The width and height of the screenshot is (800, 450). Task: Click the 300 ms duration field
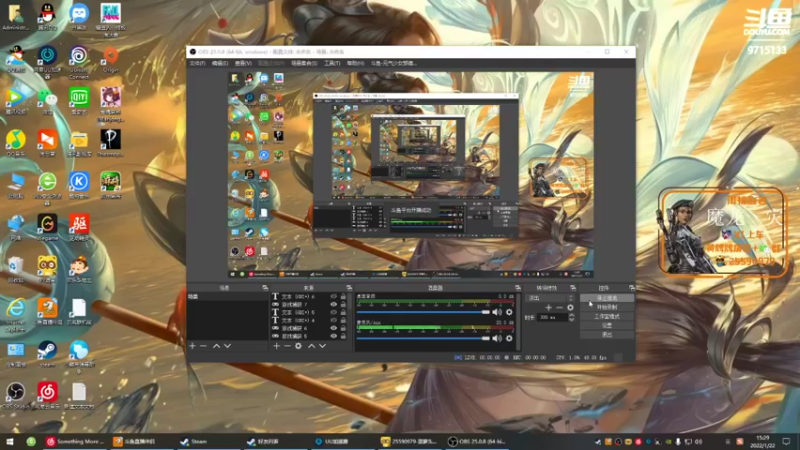[x=553, y=317]
